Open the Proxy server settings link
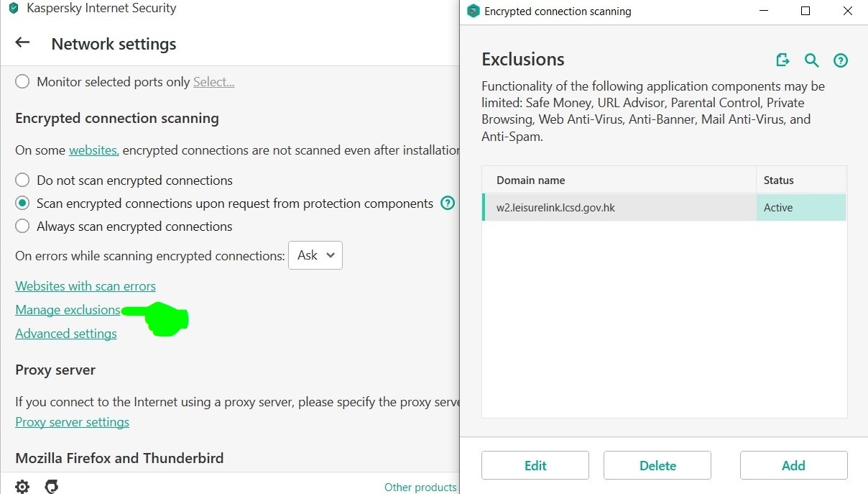 [x=72, y=422]
